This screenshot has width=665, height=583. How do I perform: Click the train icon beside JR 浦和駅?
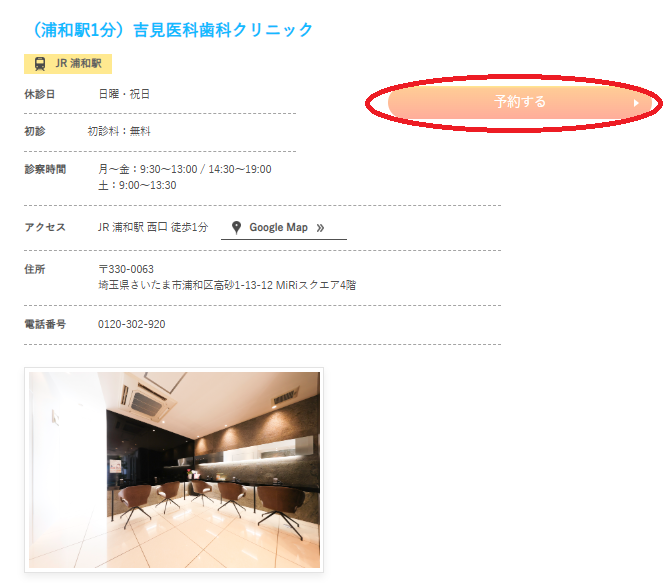[40, 64]
